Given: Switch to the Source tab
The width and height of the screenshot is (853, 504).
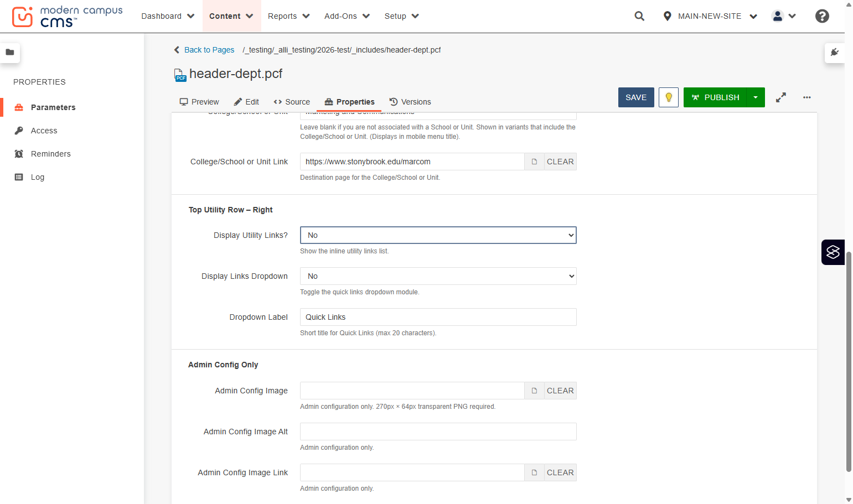Looking at the screenshot, I should [292, 102].
